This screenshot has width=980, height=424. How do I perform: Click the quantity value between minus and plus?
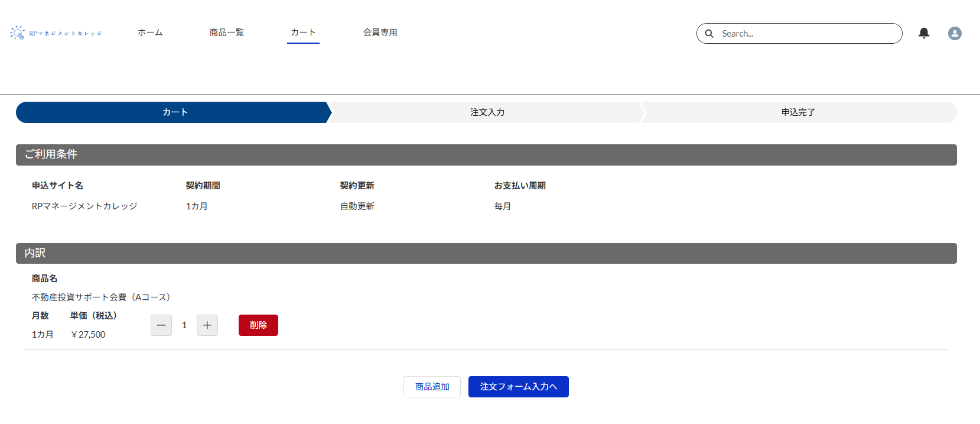184,325
